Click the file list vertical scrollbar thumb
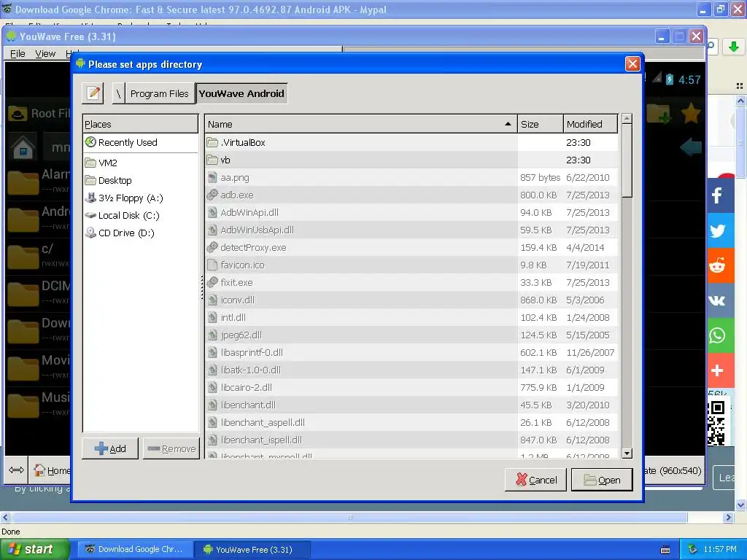 point(627,161)
